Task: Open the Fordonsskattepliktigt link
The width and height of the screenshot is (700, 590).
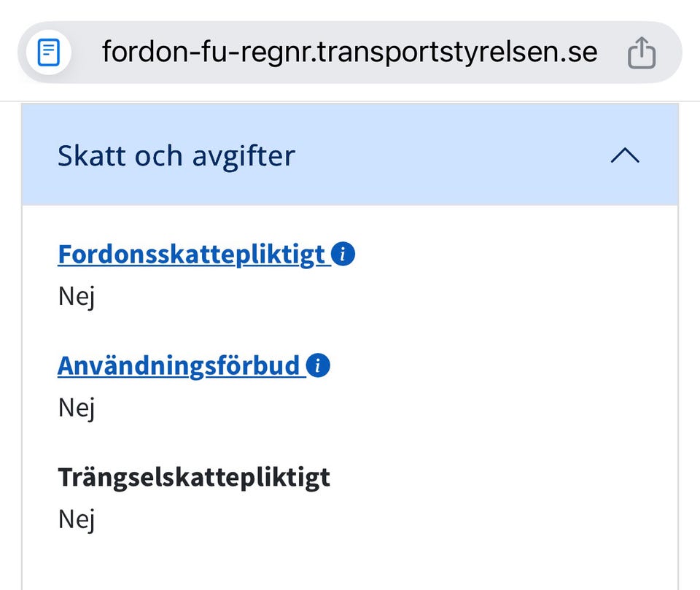Action: 191,255
